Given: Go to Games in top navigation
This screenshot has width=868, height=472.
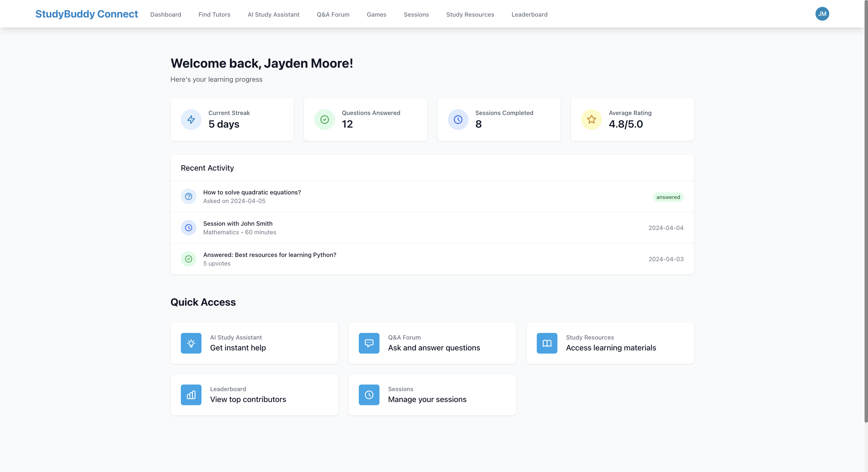Looking at the screenshot, I should [376, 14].
